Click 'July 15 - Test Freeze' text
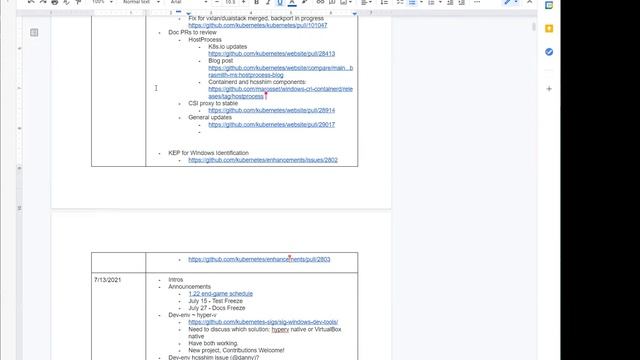 point(216,301)
